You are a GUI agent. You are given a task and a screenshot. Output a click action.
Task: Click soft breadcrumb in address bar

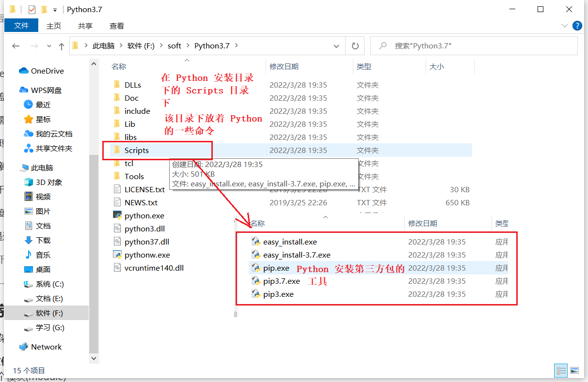(x=174, y=46)
